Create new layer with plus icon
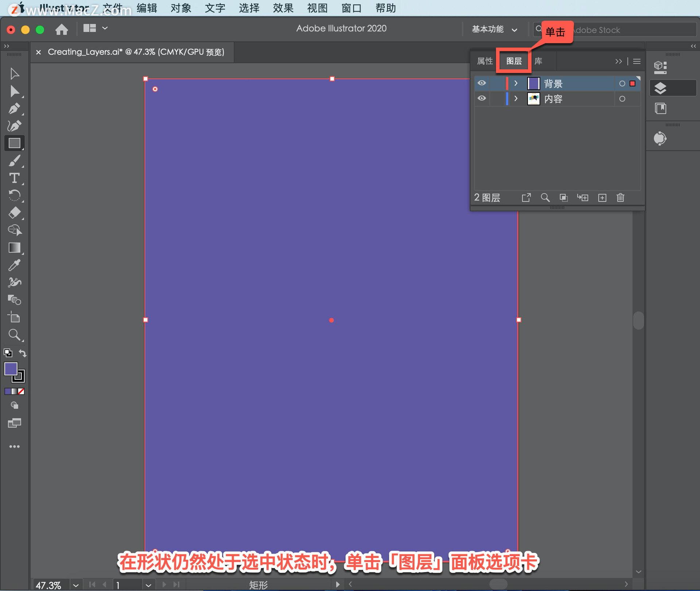Image resolution: width=700 pixels, height=591 pixels. tap(602, 198)
